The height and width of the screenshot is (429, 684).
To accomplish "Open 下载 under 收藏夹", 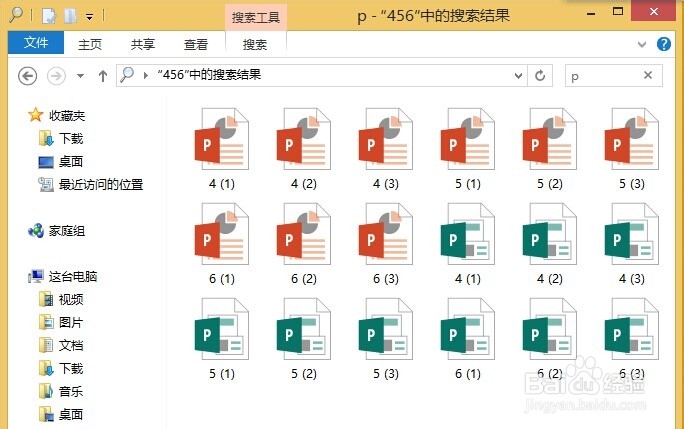I will 61,138.
